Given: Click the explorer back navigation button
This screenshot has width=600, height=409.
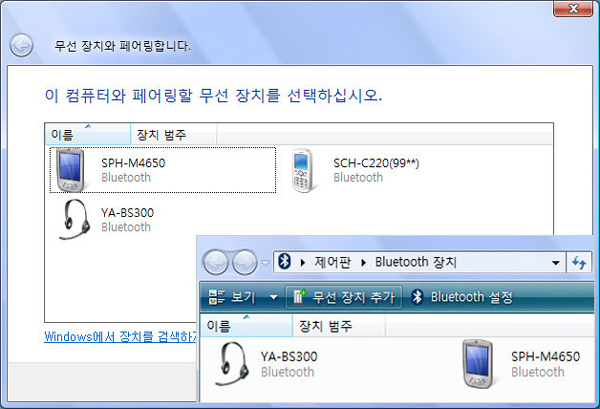Looking at the screenshot, I should 215,262.
